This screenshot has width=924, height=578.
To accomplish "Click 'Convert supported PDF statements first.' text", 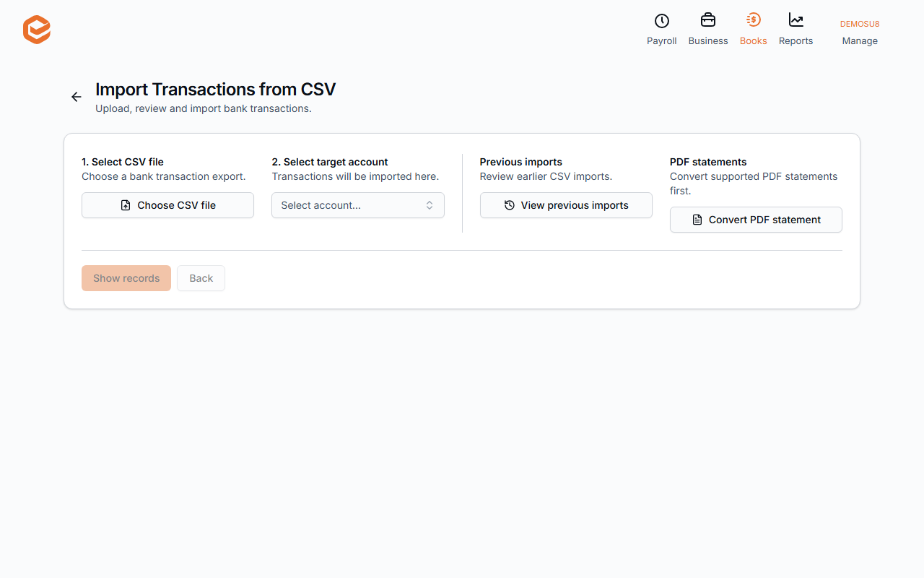I will 754,184.
